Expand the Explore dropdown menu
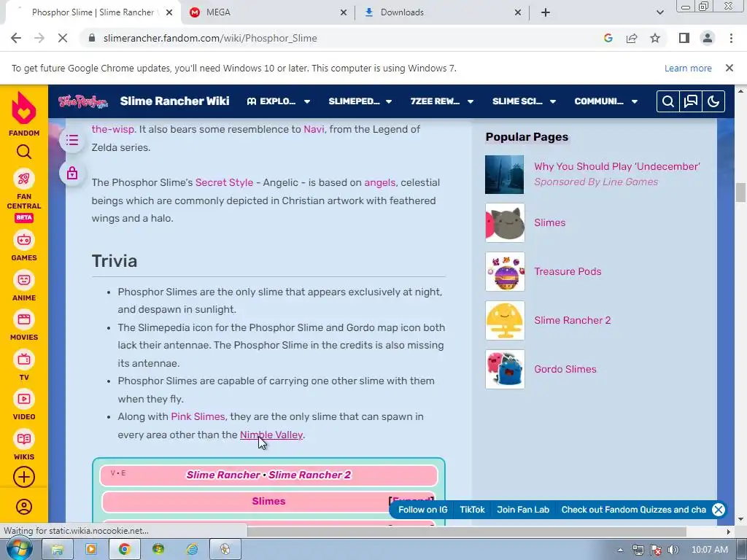 279,101
